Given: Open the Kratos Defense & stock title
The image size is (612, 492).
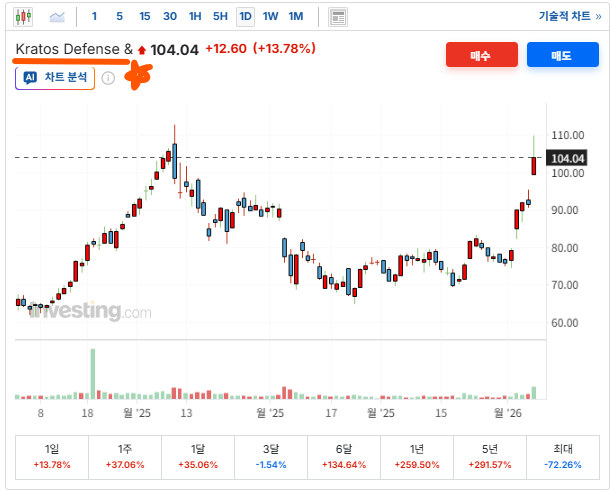Looking at the screenshot, I should pos(74,49).
